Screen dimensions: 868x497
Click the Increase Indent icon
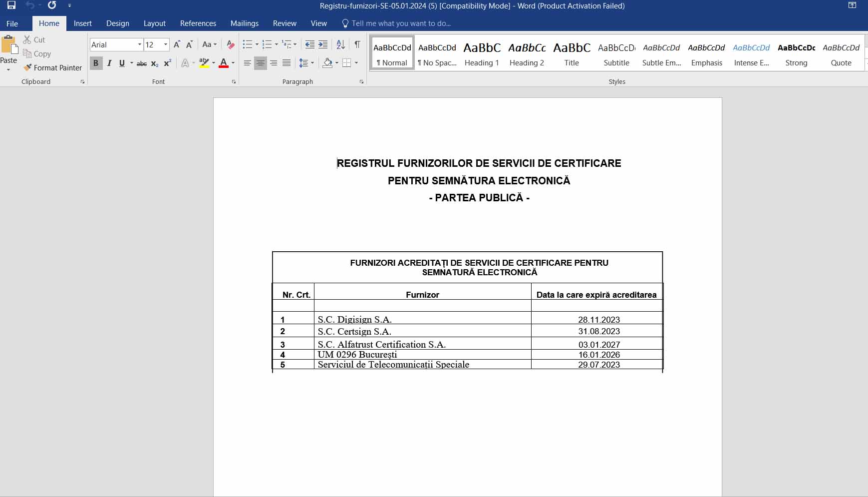coord(323,44)
